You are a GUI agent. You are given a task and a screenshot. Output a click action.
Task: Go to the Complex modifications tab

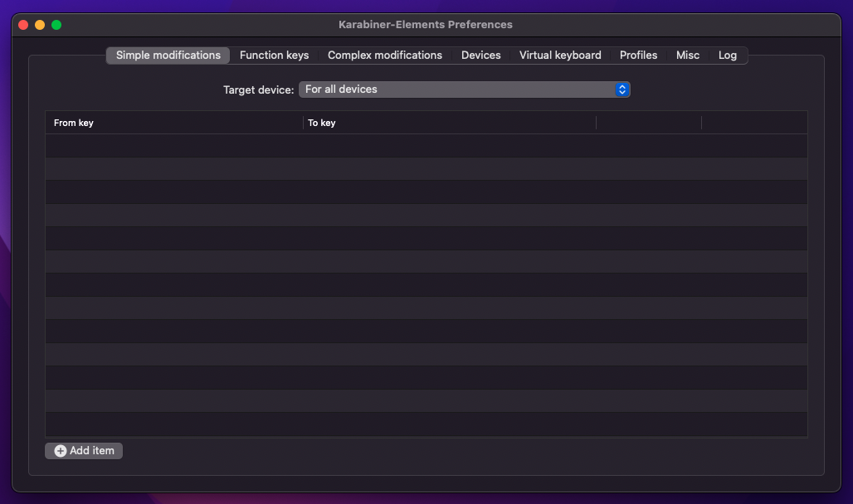pyautogui.click(x=385, y=56)
